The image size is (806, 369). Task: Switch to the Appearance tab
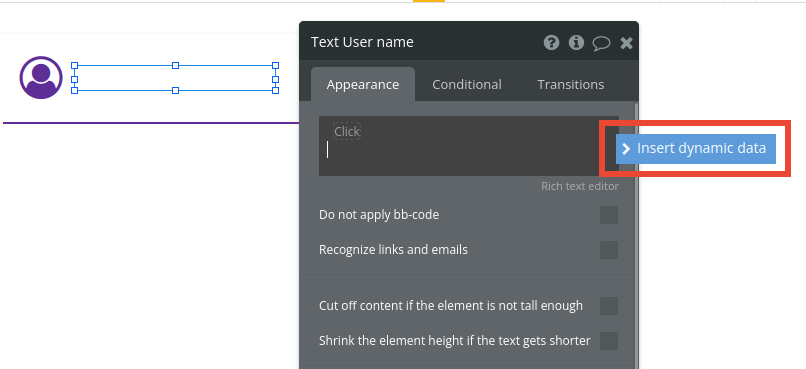pyautogui.click(x=363, y=84)
